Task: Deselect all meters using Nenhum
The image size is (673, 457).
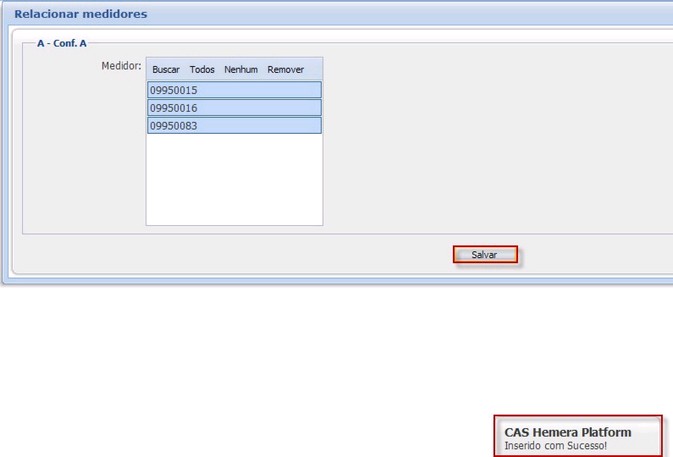Action: click(x=241, y=70)
